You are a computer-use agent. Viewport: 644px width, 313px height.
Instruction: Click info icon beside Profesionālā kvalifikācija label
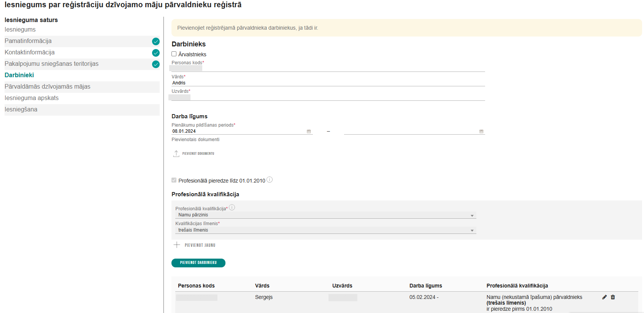point(232,207)
